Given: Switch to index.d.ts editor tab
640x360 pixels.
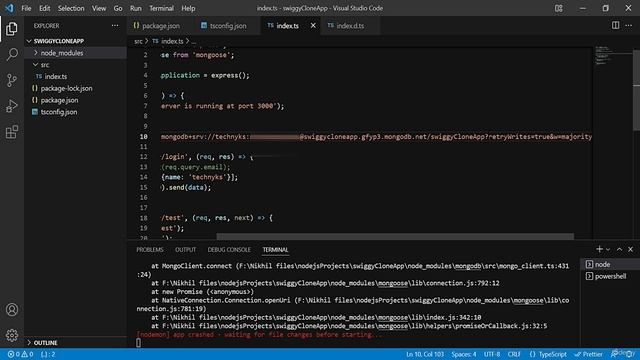Looking at the screenshot, I should pos(350,26).
